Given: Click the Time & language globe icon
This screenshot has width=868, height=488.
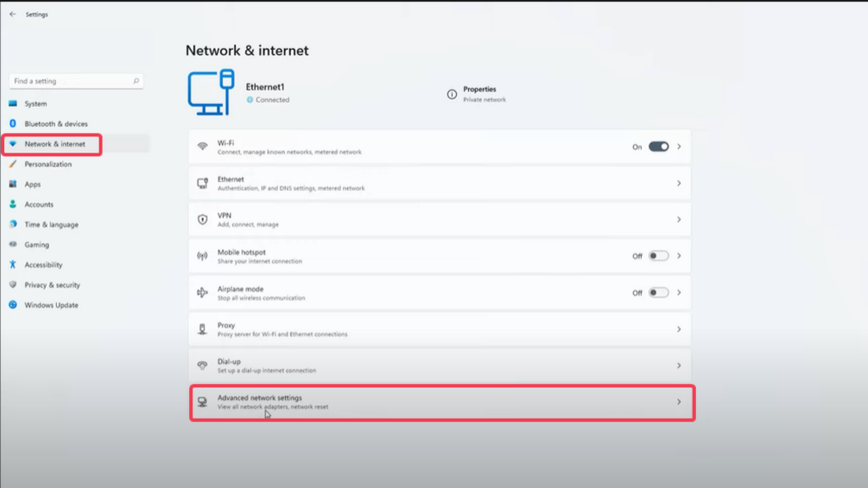Looking at the screenshot, I should click(x=13, y=224).
